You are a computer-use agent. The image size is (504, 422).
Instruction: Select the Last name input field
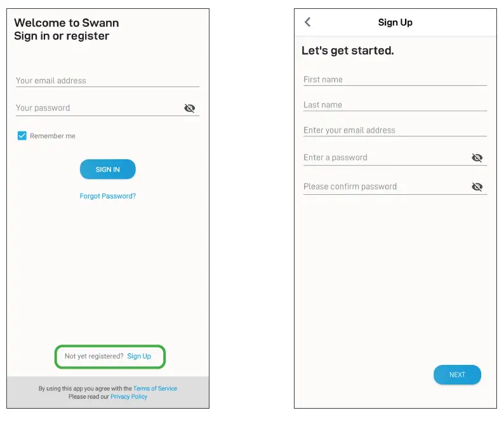point(394,105)
